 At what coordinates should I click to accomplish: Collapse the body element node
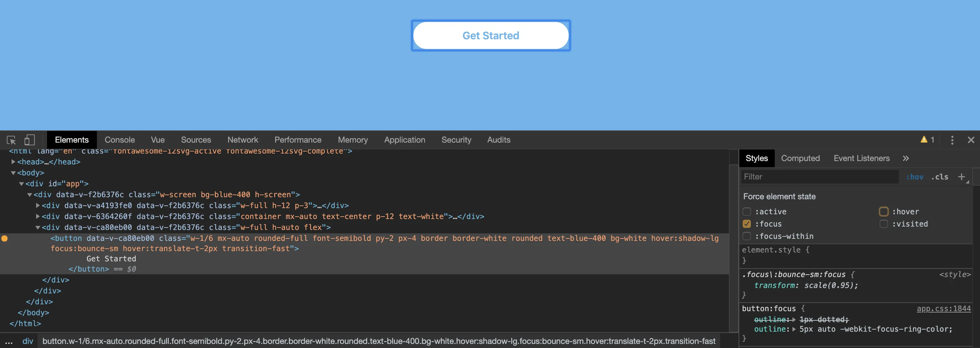coord(13,173)
